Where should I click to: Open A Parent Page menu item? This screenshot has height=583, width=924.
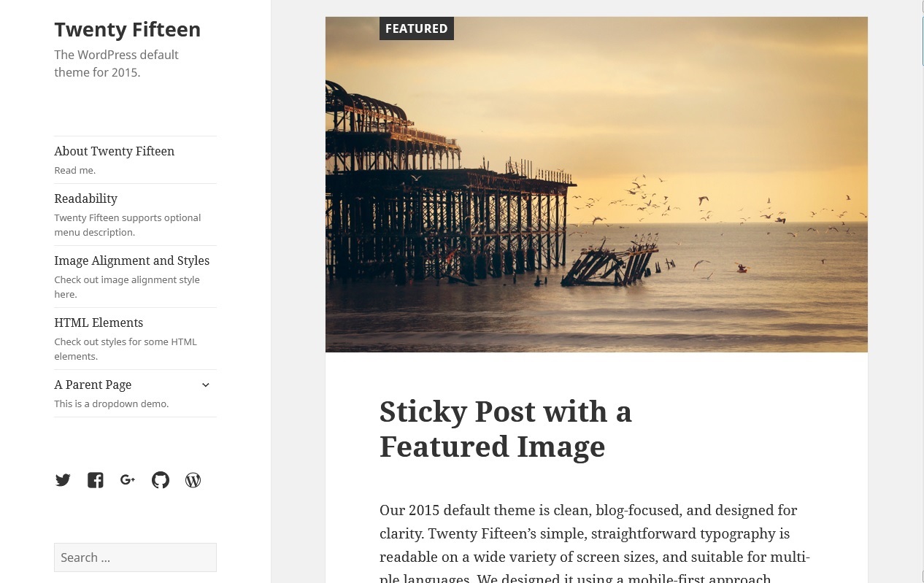tap(93, 385)
